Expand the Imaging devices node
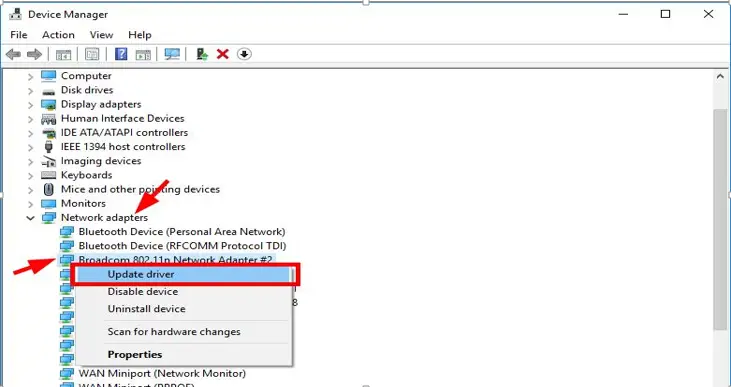The width and height of the screenshot is (731, 387). pos(30,161)
